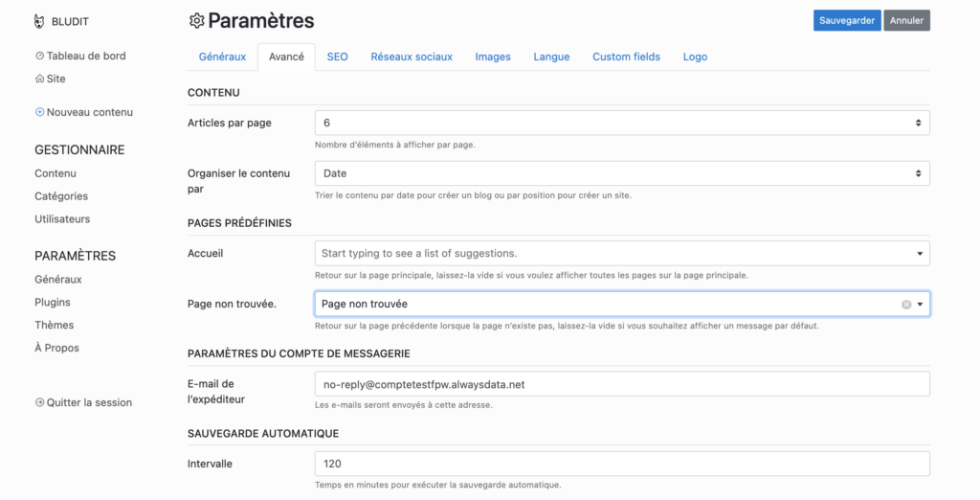
Task: Click the Sauvegarder button
Action: click(847, 21)
